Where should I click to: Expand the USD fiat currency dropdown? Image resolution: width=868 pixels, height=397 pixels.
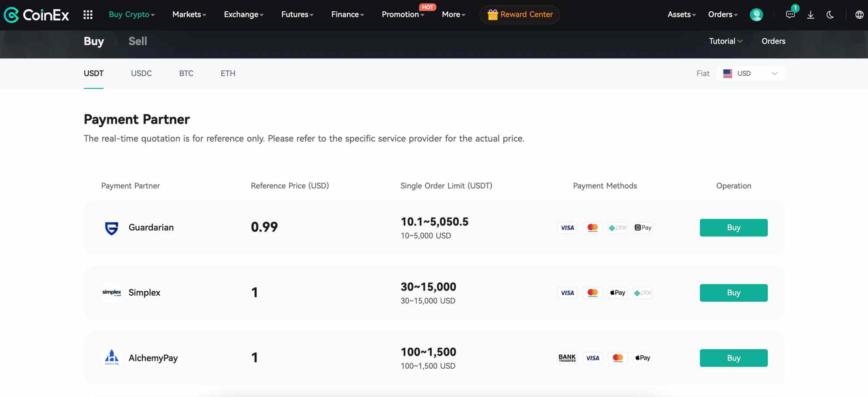click(x=750, y=74)
